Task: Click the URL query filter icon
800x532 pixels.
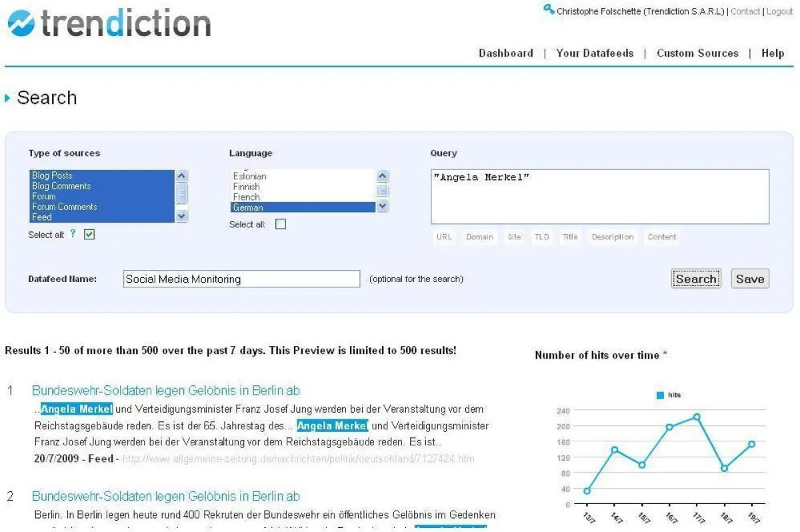Action: click(x=444, y=237)
